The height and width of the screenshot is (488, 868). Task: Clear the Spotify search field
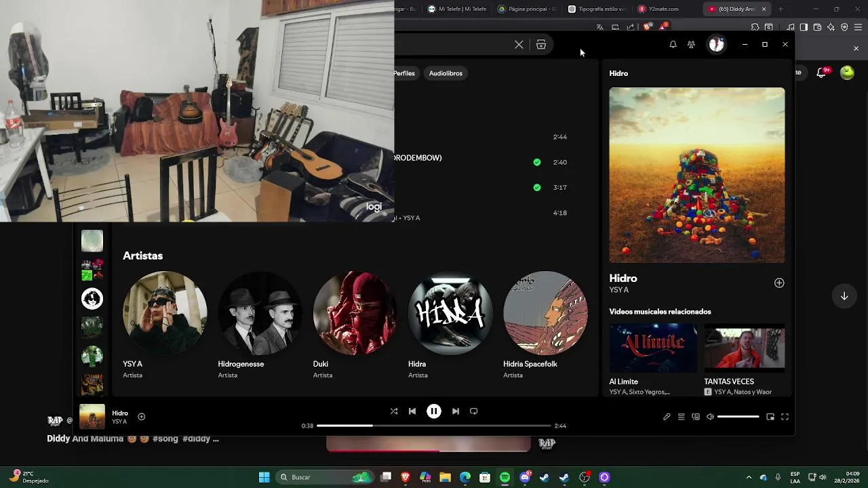point(519,45)
